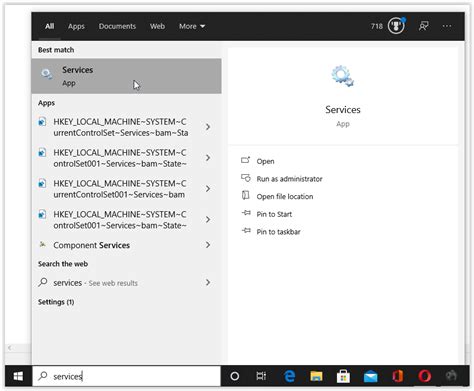The height and width of the screenshot is (391, 474).
Task: Open Microsoft Store from taskbar
Action: coord(343,376)
